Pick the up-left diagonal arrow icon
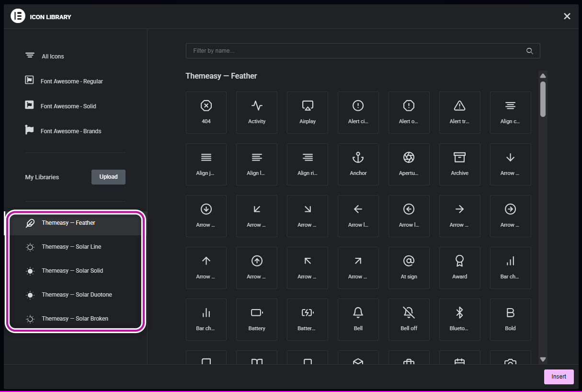The width and height of the screenshot is (582, 392). click(x=308, y=268)
